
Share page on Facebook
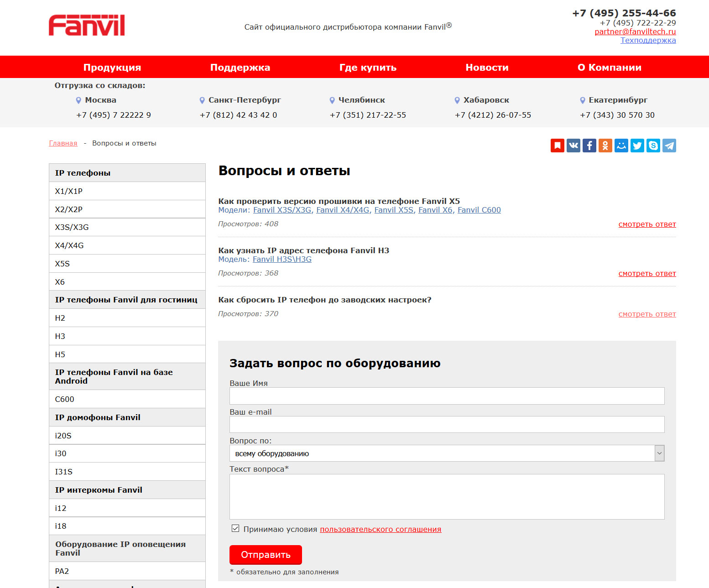[x=589, y=146]
